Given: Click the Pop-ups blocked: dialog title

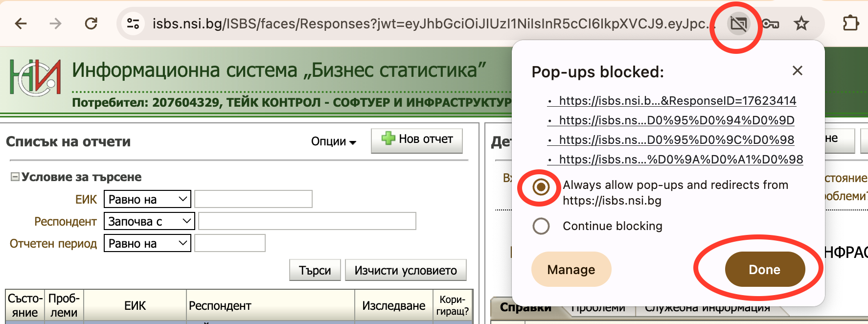Looking at the screenshot, I should click(x=598, y=72).
